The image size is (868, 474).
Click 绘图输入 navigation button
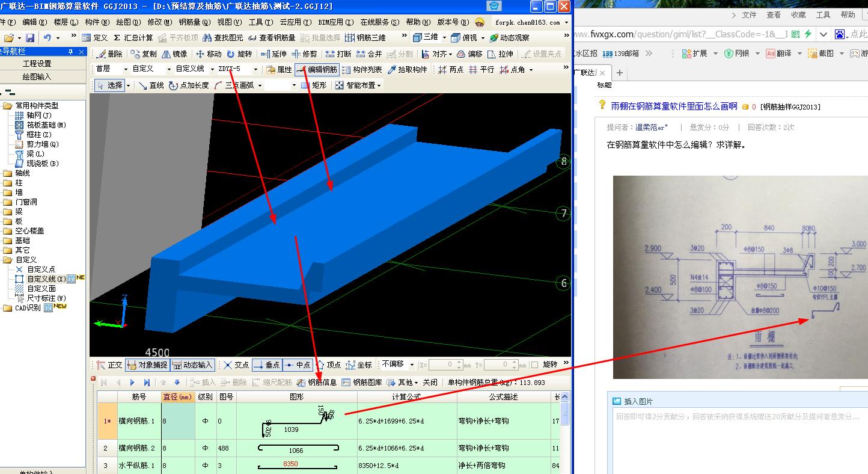tap(37, 77)
